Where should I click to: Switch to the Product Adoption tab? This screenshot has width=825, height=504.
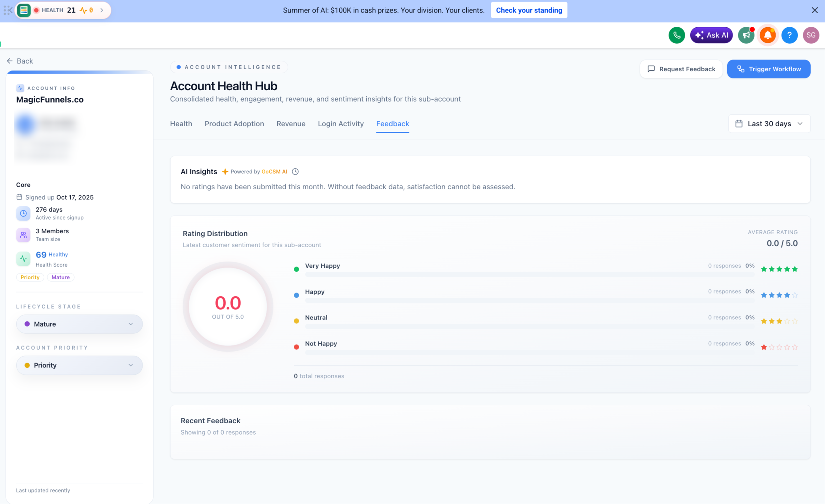[x=234, y=123]
